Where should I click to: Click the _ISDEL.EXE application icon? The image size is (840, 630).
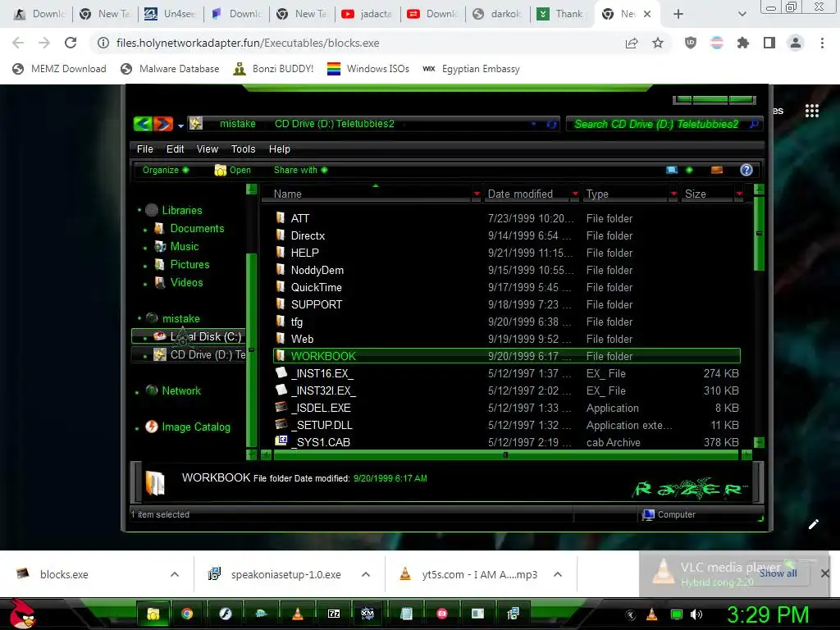point(281,407)
